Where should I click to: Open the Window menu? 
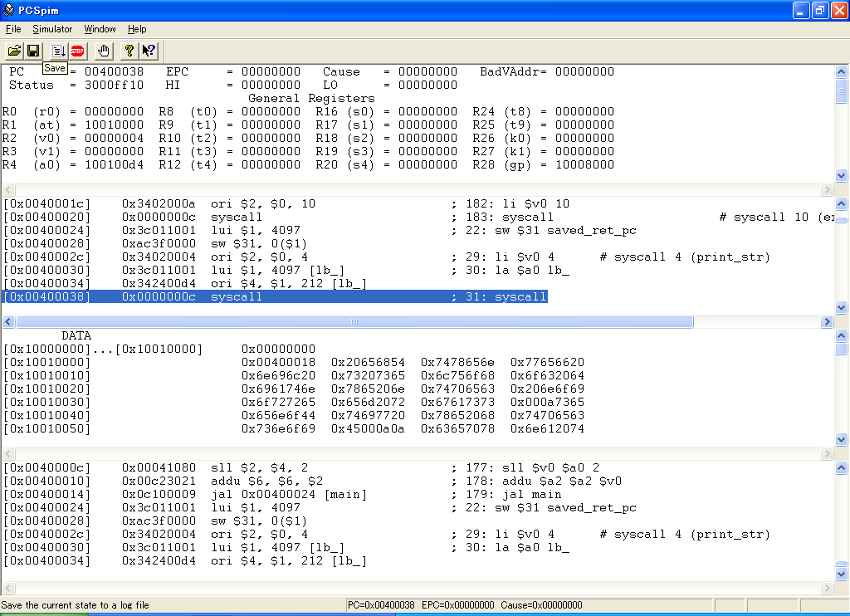(100, 29)
